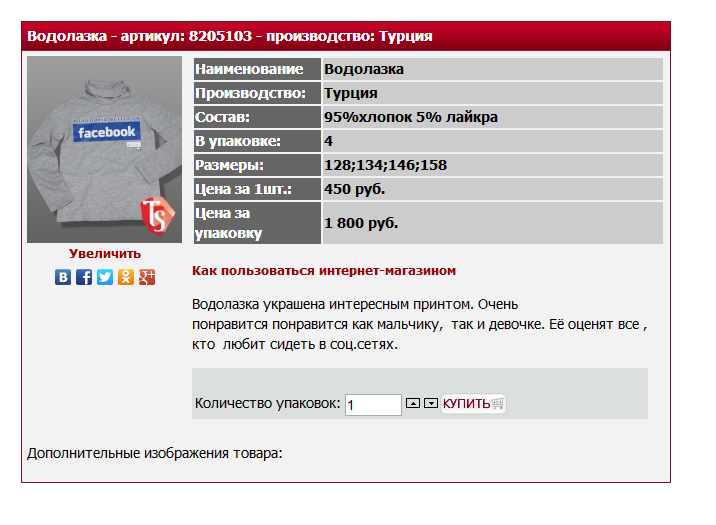Image resolution: width=716 pixels, height=525 pixels.
Task: Select the header title with артикул 8205103
Action: pyautogui.click(x=230, y=36)
